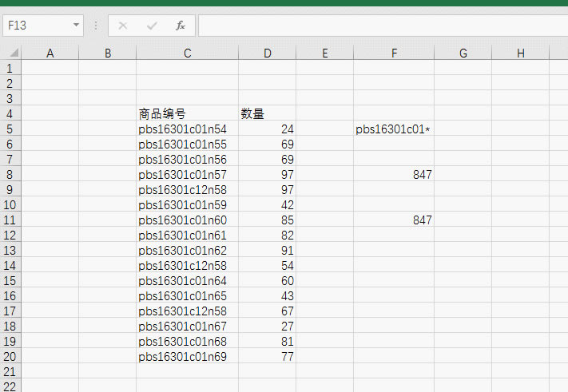The width and height of the screenshot is (568, 392).
Task: Open the Name Box dropdown arrow
Action: tap(76, 26)
